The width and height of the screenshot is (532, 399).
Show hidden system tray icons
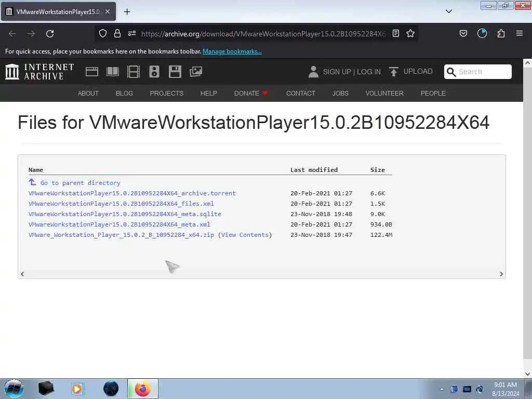pos(442,390)
